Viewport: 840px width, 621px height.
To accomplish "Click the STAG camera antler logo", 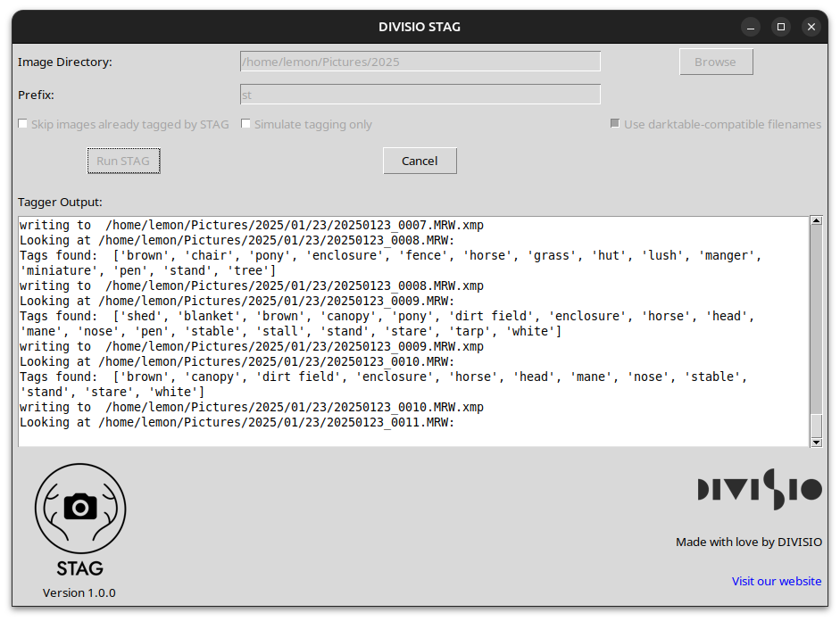I will pyautogui.click(x=80, y=508).
